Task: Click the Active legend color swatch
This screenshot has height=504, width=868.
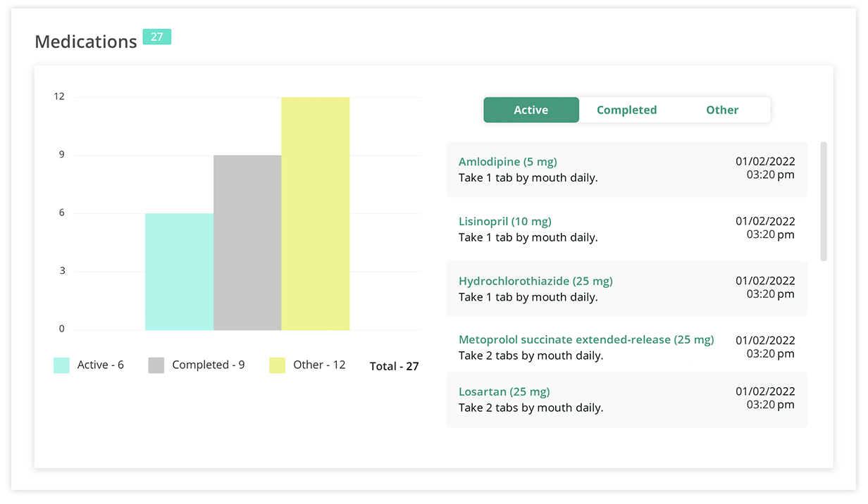Action: (61, 365)
